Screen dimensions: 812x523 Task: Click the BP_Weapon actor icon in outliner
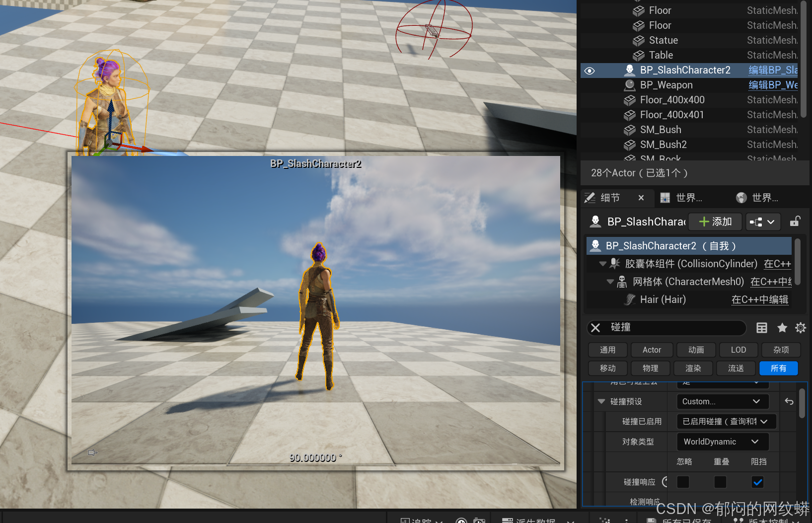click(630, 85)
